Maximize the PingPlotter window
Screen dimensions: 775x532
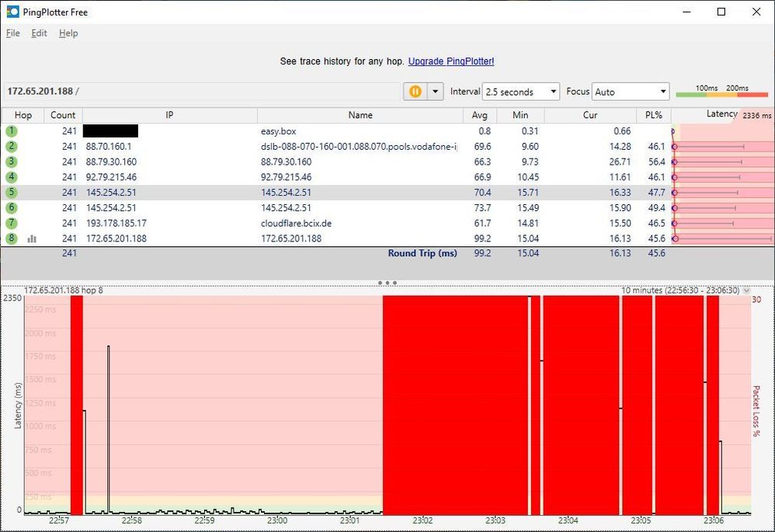coord(721,12)
